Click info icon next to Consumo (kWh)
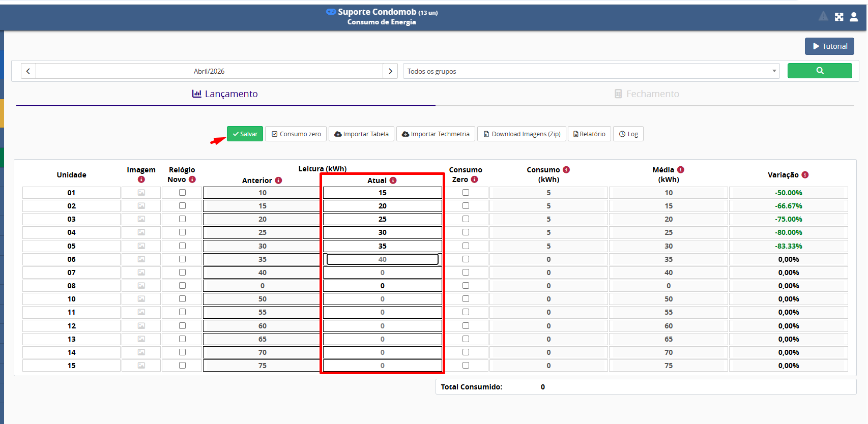868x424 pixels. click(x=566, y=170)
